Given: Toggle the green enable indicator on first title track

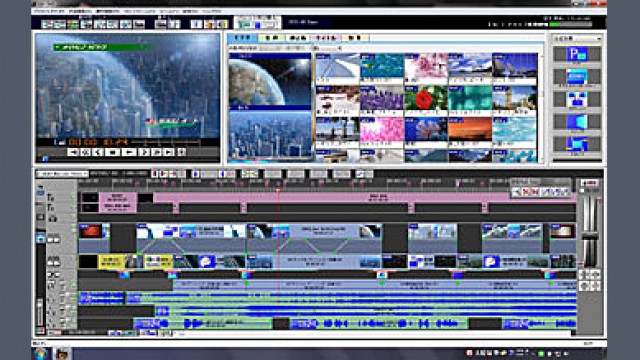Looking at the screenshot, I should [x=74, y=197].
